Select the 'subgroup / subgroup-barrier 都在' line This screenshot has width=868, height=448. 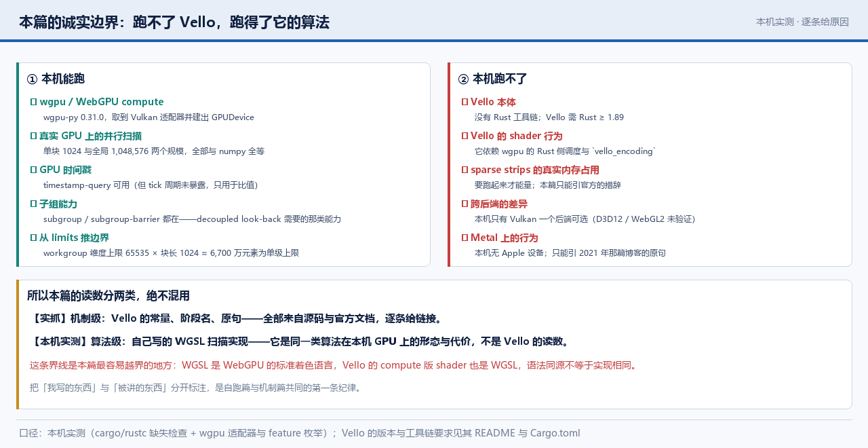coord(192,219)
